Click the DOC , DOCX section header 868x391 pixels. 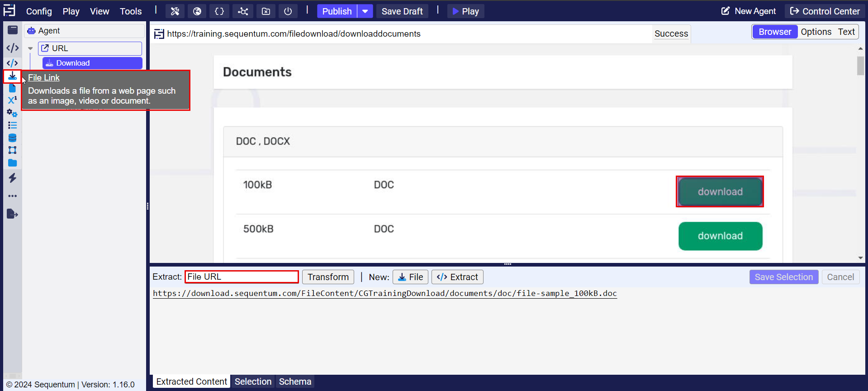503,142
